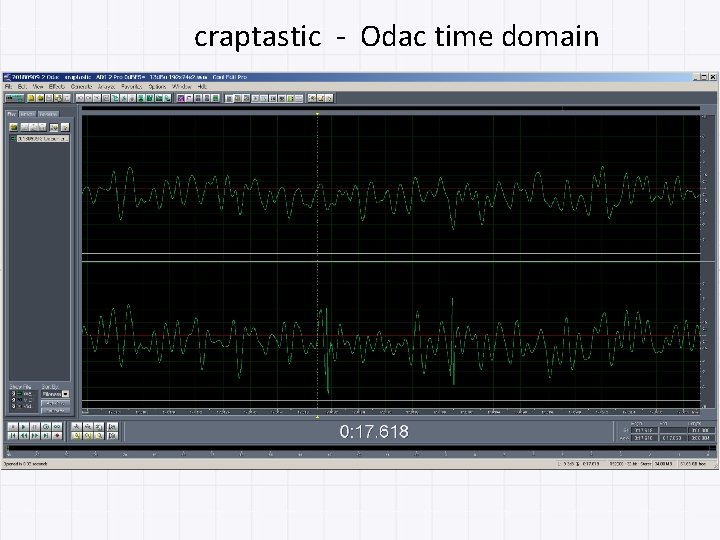Toggle MIDI files checkbox under Show File Types

pos(13,400)
